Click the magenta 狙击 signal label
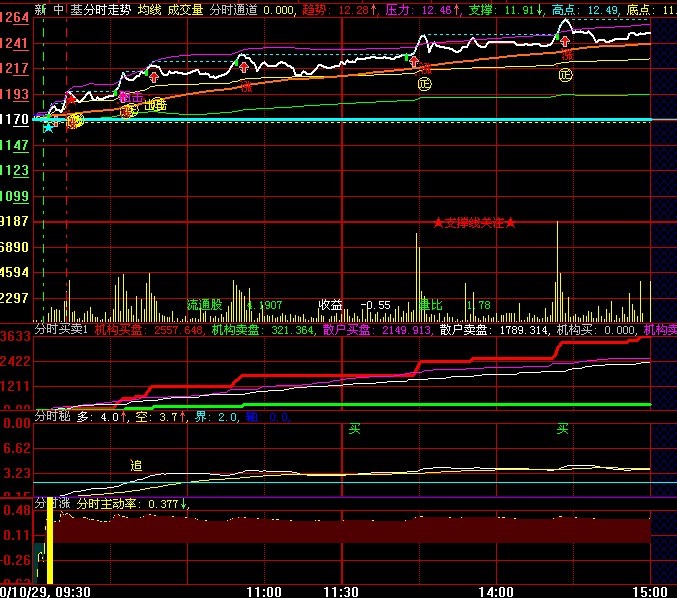This screenshot has height=598, width=677. (130, 97)
